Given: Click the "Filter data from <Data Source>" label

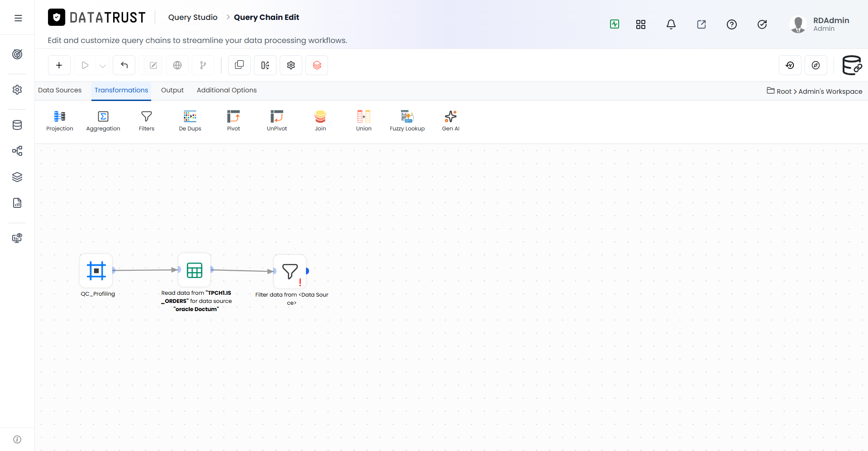Looking at the screenshot, I should point(292,298).
